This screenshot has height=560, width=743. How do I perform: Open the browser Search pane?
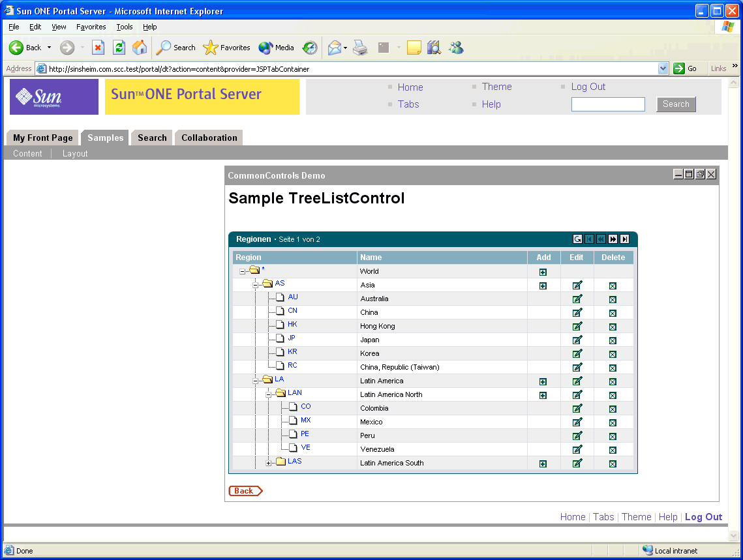click(x=175, y=48)
